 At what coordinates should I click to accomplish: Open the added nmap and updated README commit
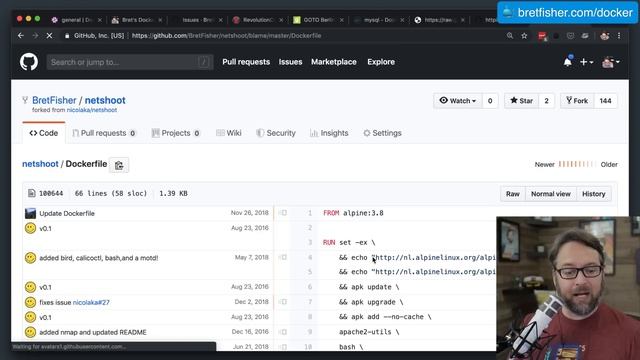pos(93,332)
